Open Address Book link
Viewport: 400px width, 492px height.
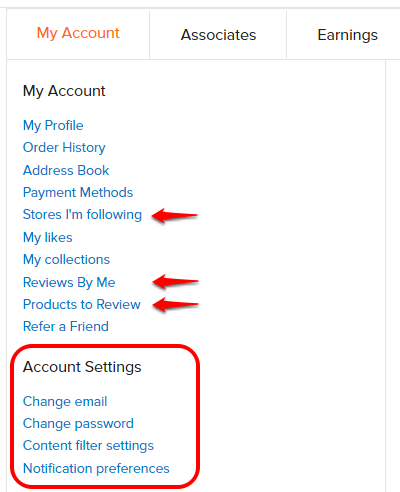tap(66, 170)
